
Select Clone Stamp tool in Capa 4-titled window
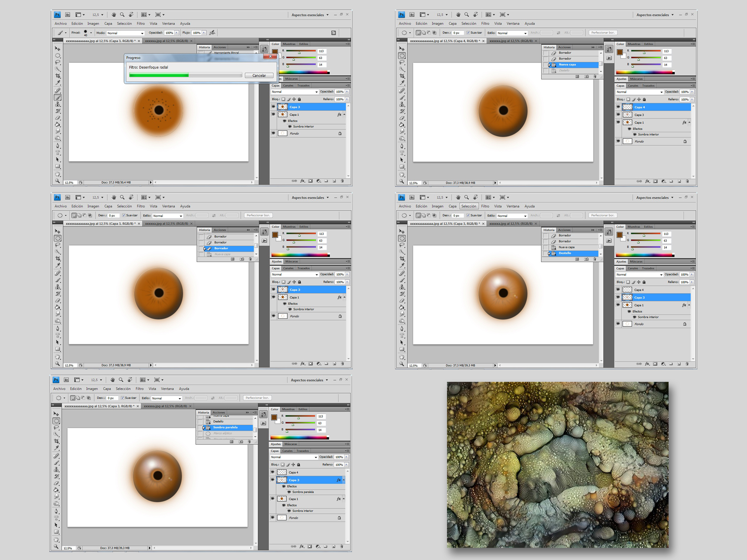[402, 104]
